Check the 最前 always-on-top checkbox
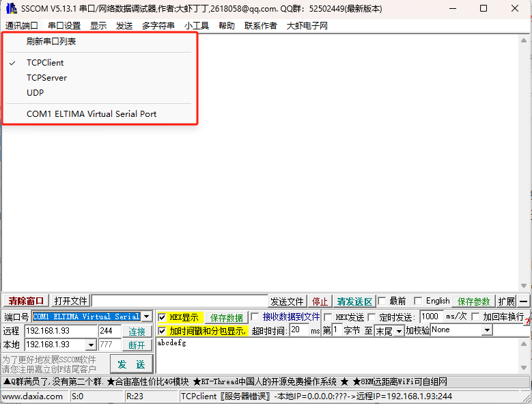This screenshot has height=404, width=532. (x=382, y=301)
